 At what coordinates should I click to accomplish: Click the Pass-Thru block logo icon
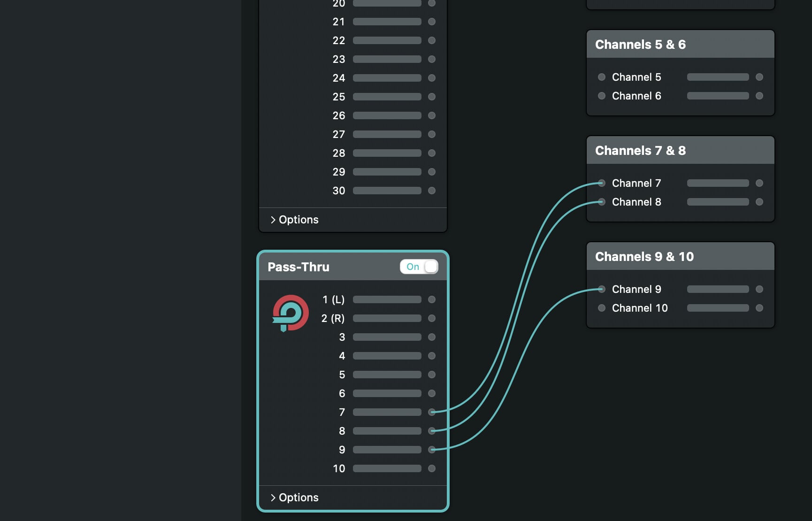coord(291,313)
